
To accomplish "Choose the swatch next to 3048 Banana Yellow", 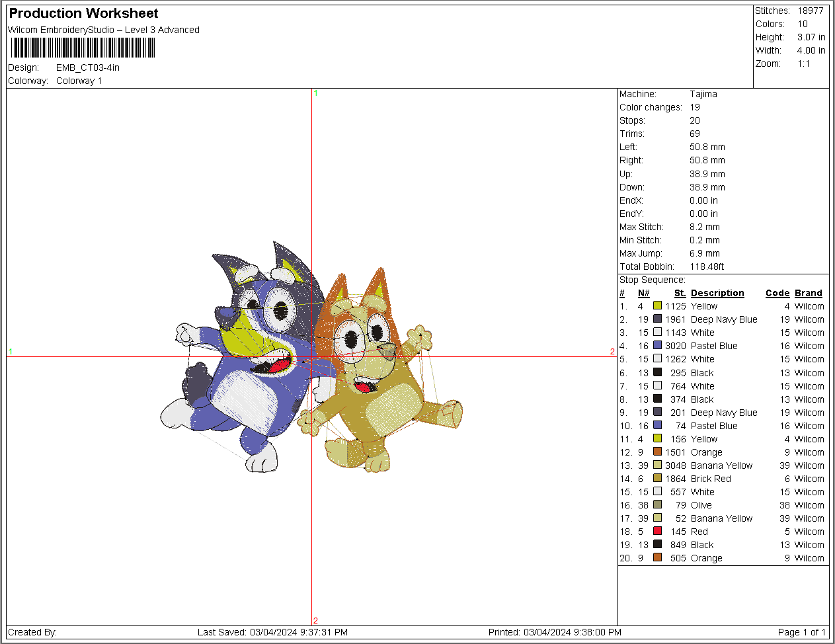I will tap(657, 465).
